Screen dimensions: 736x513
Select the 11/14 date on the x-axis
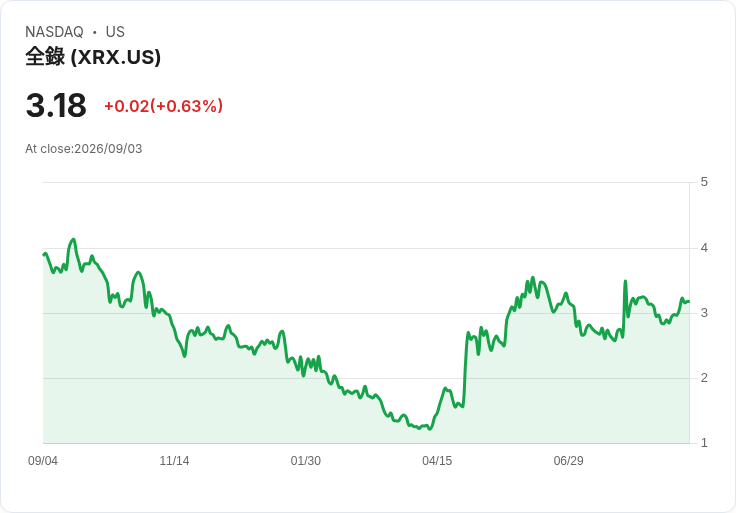174,460
